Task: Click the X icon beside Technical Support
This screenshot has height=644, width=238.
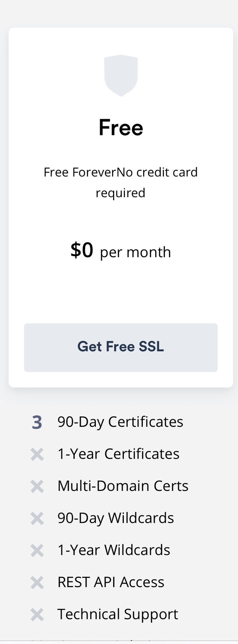Action: point(37,615)
